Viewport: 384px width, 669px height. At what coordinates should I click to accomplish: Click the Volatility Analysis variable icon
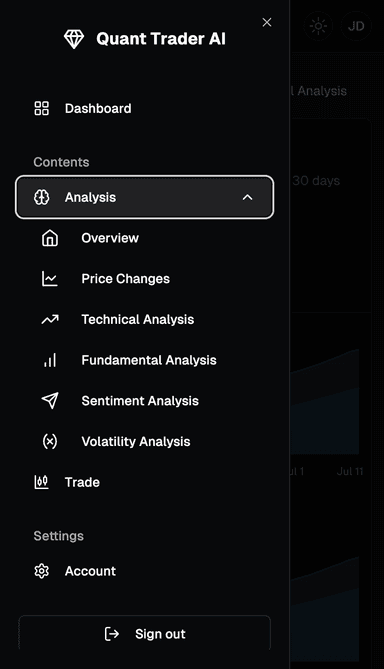[x=50, y=441]
